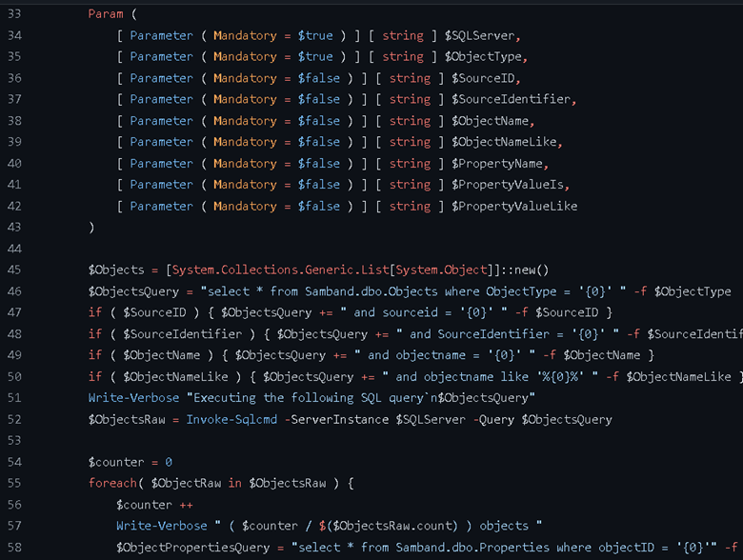Click the $PropertyValueLike parameter declaration
The width and height of the screenshot is (743, 560).
point(512,206)
